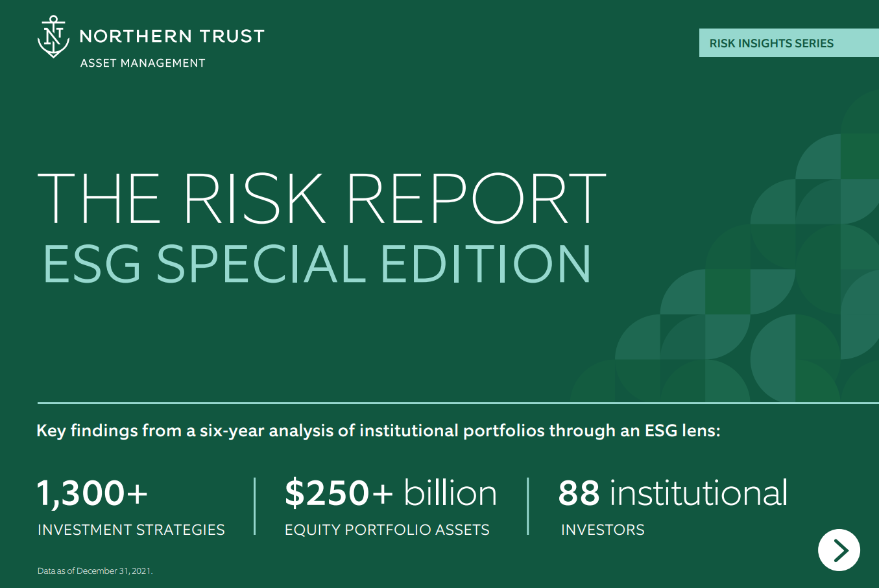Click the NORTHERN TRUST wordmark link

172,36
